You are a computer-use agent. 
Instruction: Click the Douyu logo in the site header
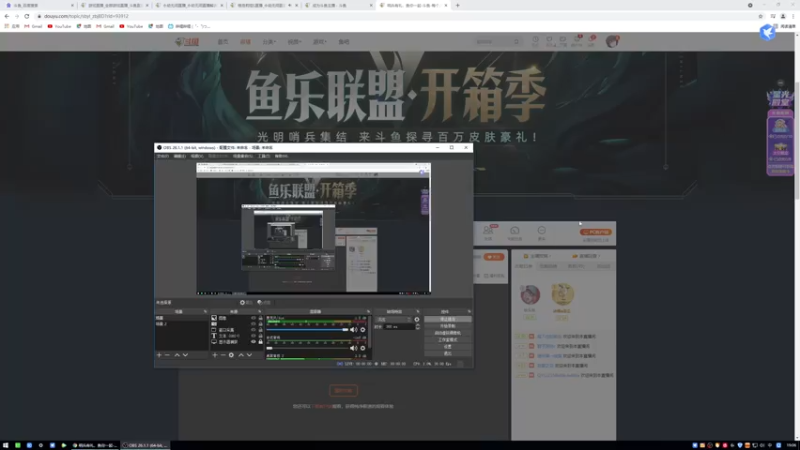187,41
